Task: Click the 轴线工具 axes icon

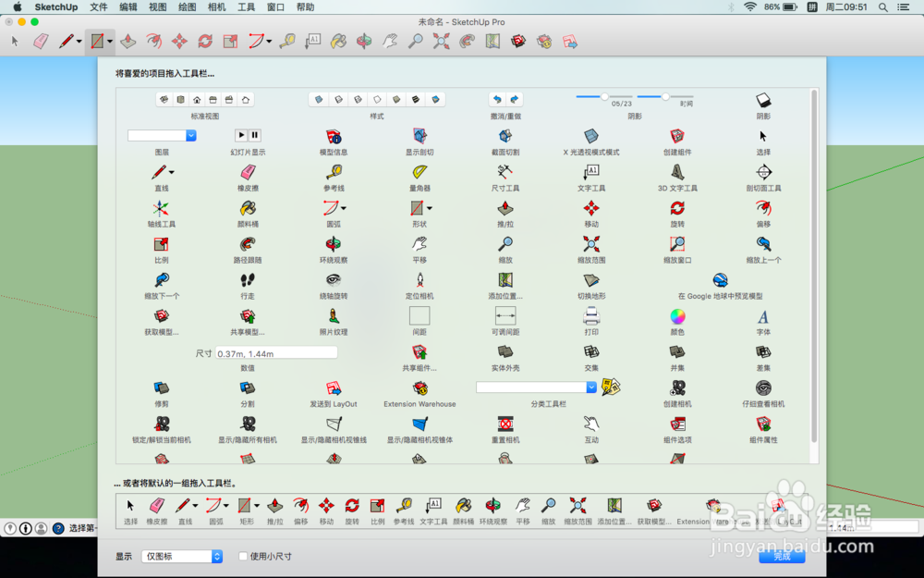Action: 161,208
